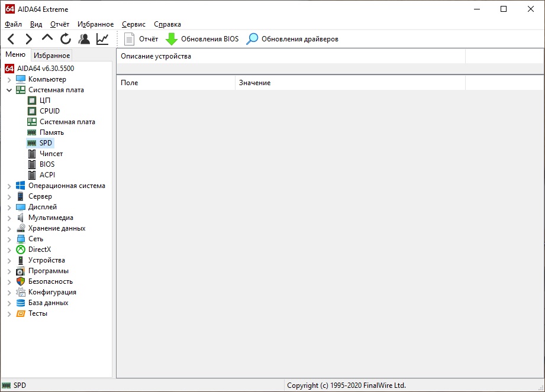Click the Copyright FinalWire Ltd. status text
The width and height of the screenshot is (545, 392).
point(347,385)
